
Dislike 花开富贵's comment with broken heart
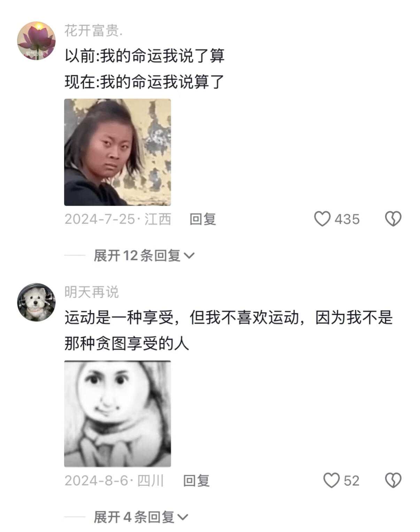[x=393, y=219]
